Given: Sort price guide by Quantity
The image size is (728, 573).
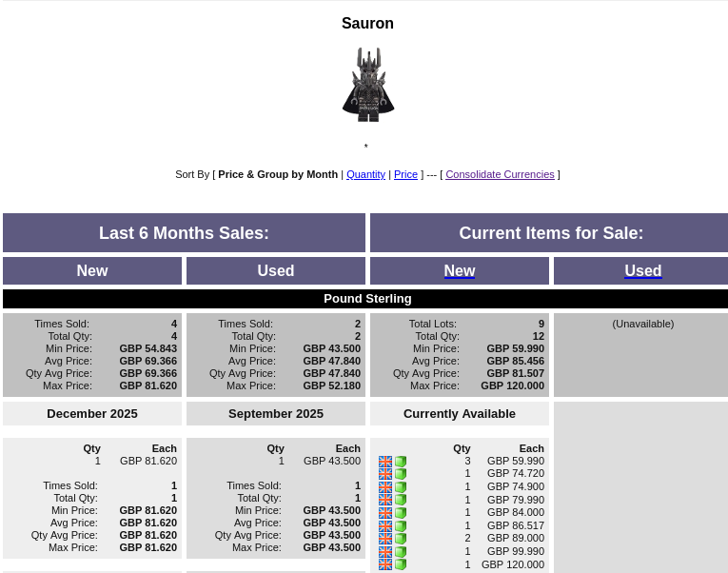Looking at the screenshot, I should click(x=365, y=174).
